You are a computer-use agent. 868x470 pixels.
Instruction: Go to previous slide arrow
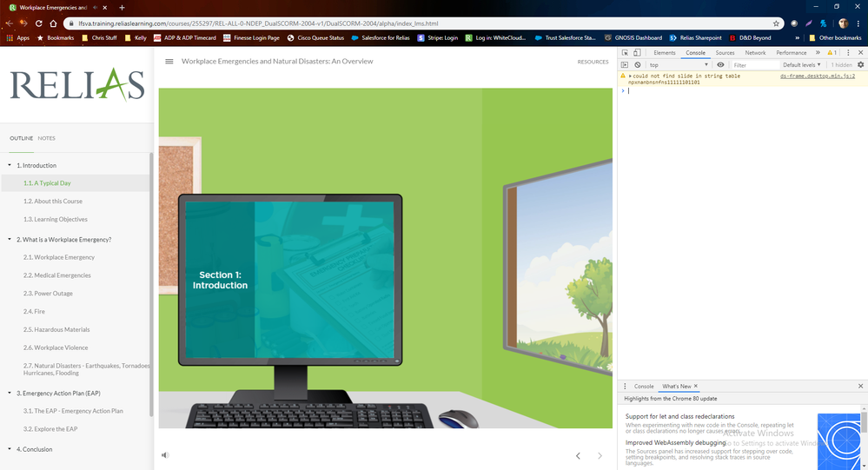click(578, 455)
